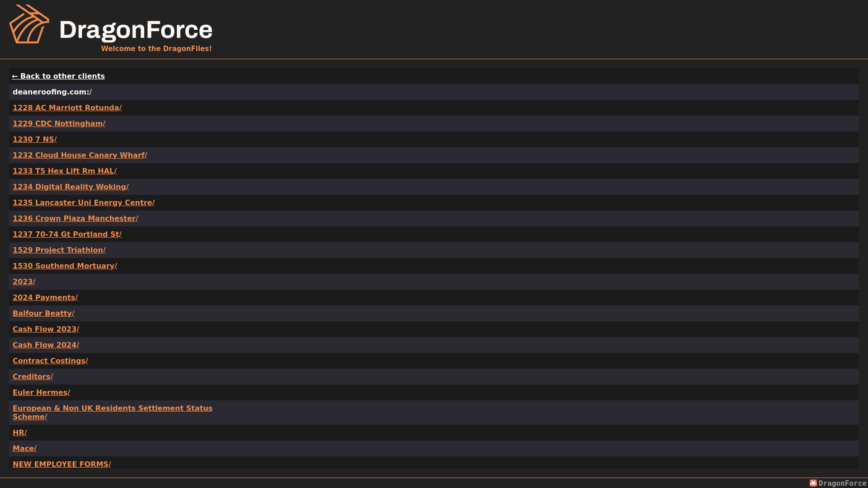Open the 1530 Southend Mortuary folder
The height and width of the screenshot is (488, 868).
(65, 266)
